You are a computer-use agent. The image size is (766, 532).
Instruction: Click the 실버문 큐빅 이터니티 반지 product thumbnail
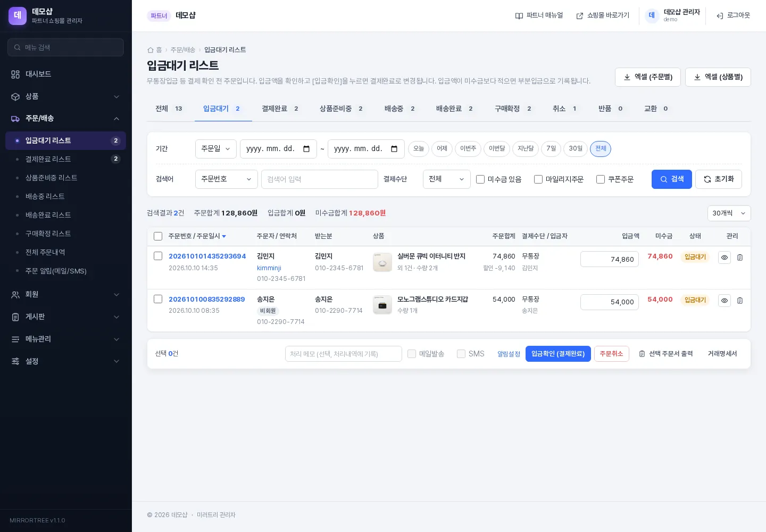[x=382, y=262]
